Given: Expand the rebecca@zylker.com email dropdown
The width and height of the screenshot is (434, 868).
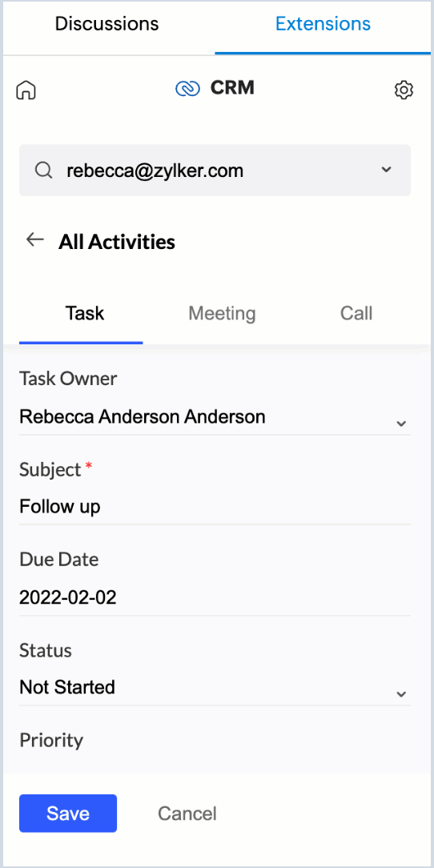Looking at the screenshot, I should pyautogui.click(x=387, y=170).
